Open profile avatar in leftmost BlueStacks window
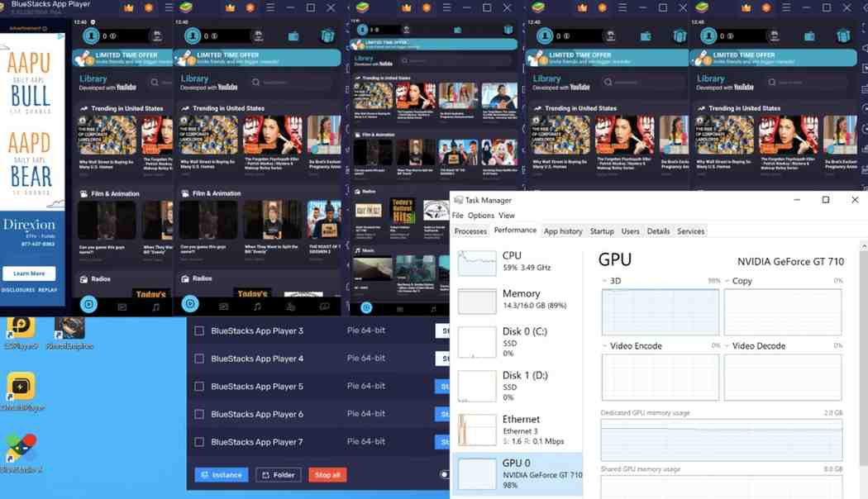Viewport: 868px width, 499px height. (x=91, y=36)
